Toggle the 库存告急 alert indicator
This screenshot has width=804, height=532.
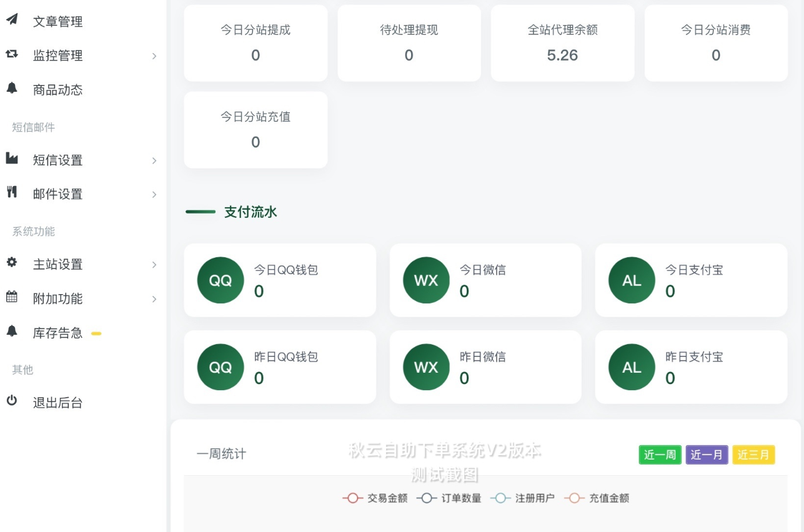click(x=96, y=333)
